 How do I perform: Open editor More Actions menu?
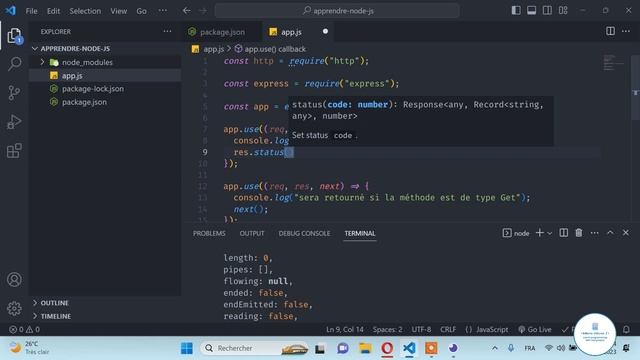[626, 31]
